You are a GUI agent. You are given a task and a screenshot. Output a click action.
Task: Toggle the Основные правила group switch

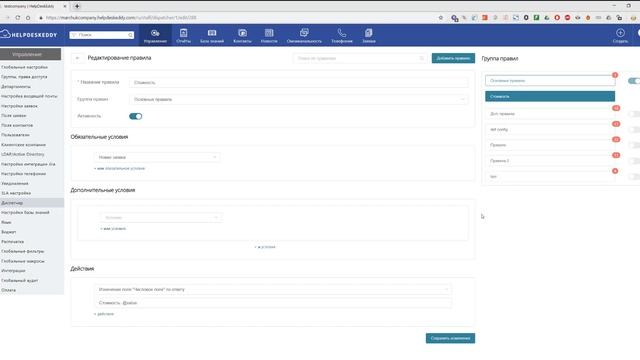tap(634, 81)
